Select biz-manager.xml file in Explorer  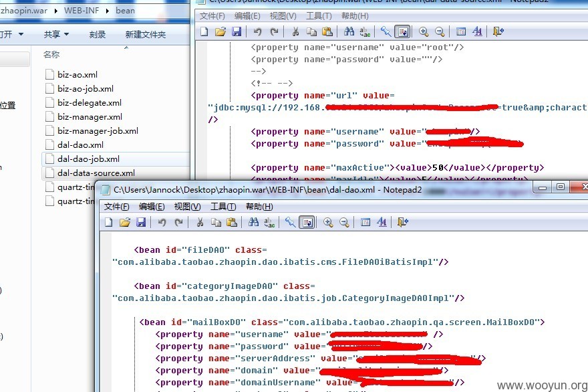tap(90, 117)
